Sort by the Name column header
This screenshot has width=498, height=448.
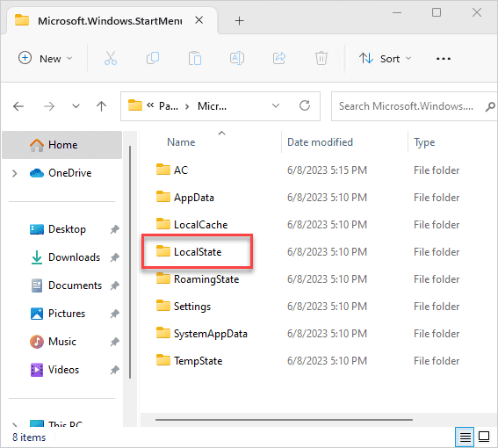coord(181,142)
